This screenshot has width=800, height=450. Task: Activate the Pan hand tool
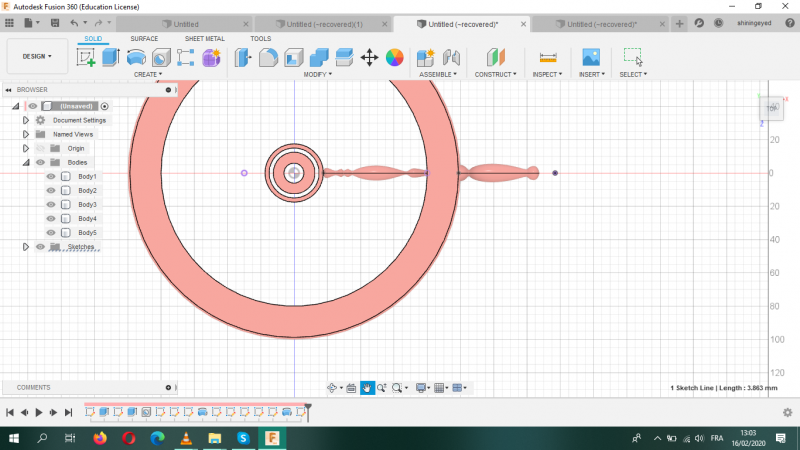[x=367, y=388]
